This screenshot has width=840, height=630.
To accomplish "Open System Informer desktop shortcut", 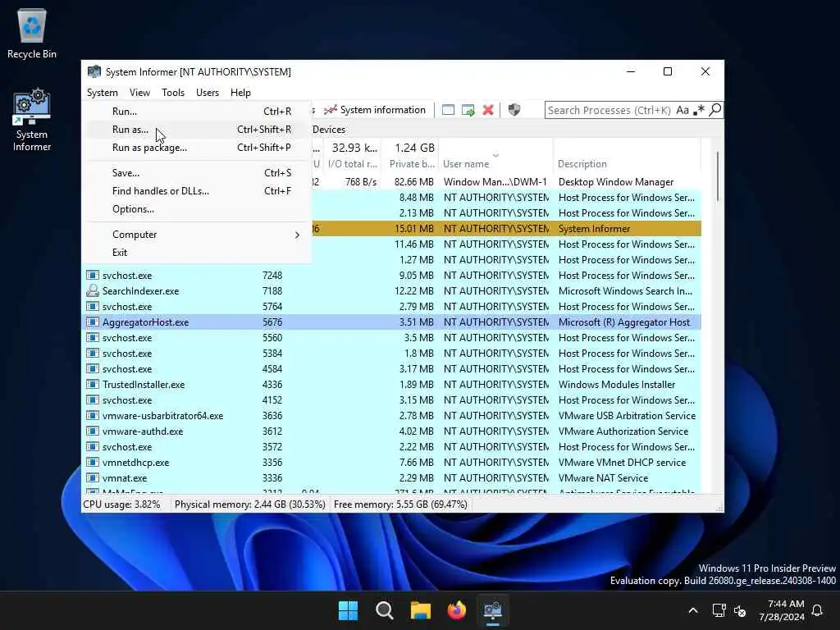I will tap(32, 120).
